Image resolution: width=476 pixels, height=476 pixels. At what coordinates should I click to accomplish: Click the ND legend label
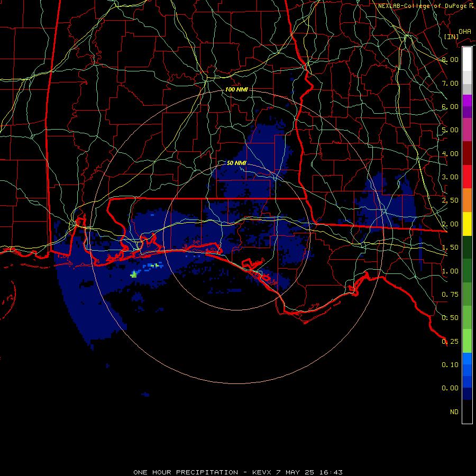click(454, 412)
